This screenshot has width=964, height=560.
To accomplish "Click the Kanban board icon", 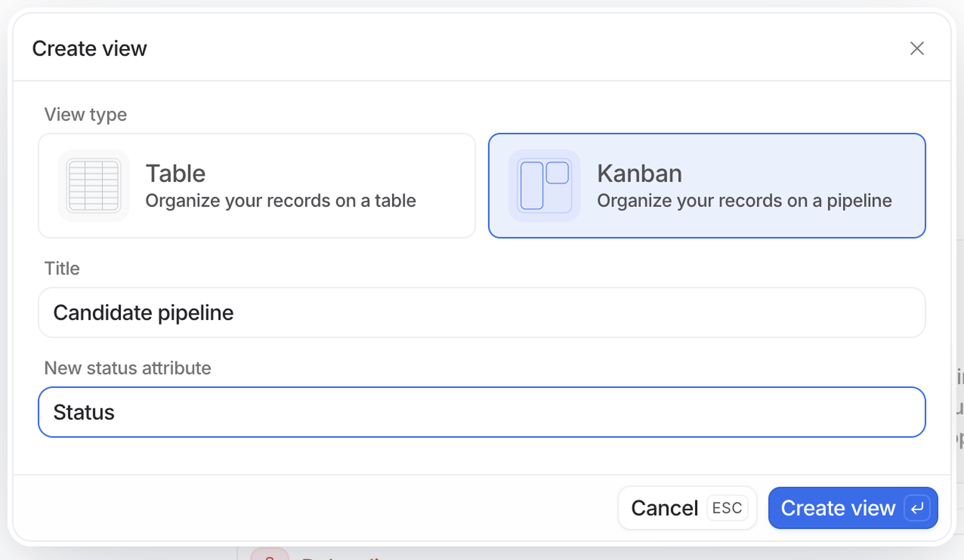I will (544, 185).
